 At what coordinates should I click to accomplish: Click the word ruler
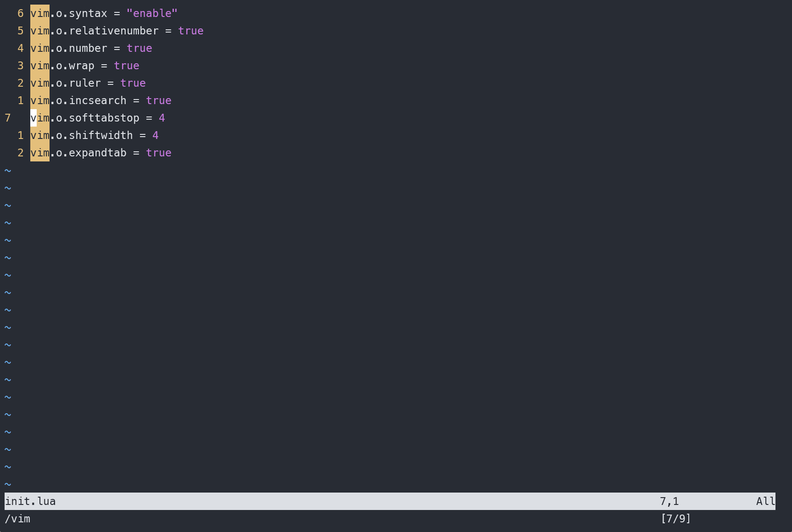point(85,83)
